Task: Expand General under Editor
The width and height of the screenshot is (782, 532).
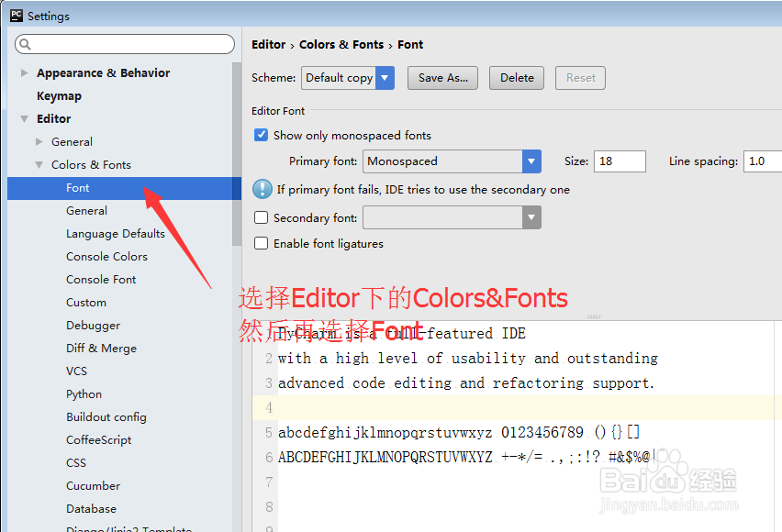Action: [39, 141]
